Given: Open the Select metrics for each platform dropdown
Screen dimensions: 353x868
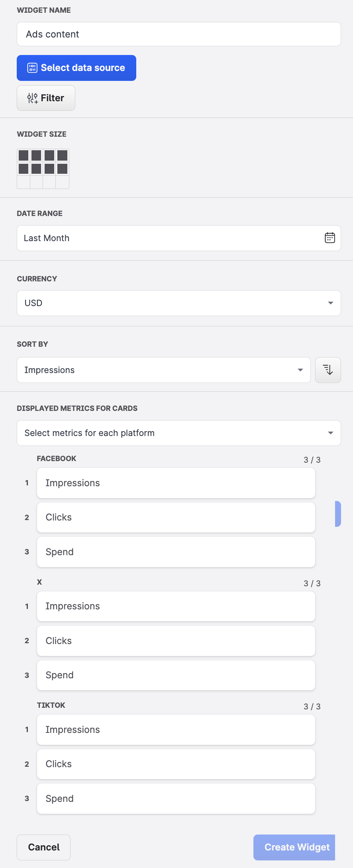Looking at the screenshot, I should click(x=178, y=433).
